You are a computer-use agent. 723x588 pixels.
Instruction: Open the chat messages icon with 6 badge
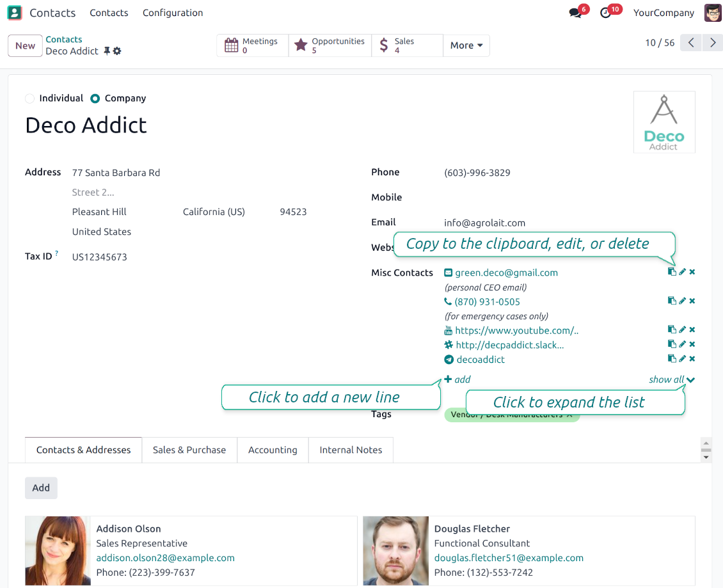(x=575, y=12)
